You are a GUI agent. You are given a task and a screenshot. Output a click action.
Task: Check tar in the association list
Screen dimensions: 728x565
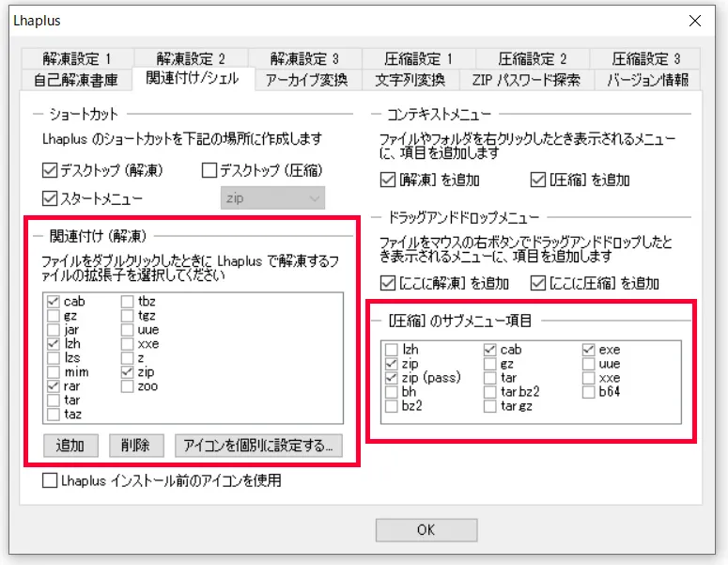point(54,400)
